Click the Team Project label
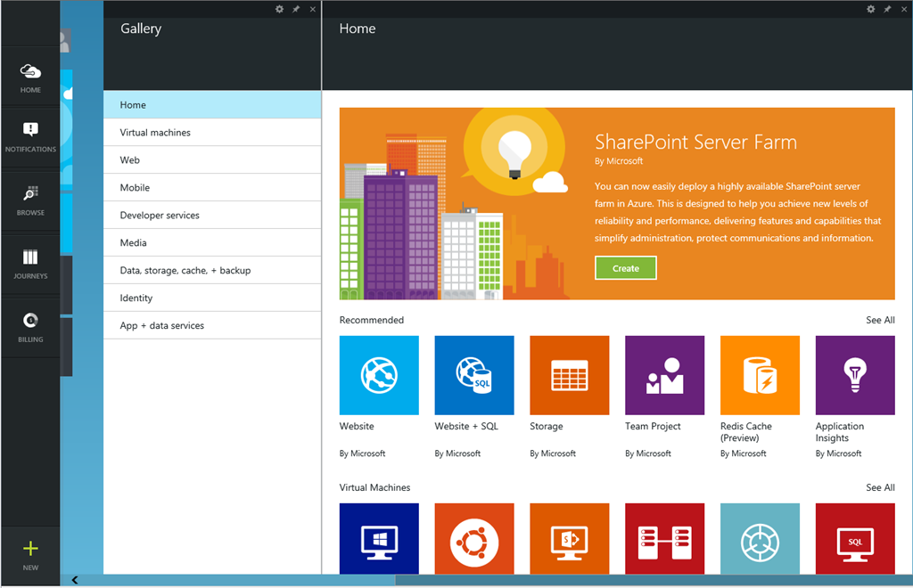Screen dimensions: 913x588 (653, 427)
